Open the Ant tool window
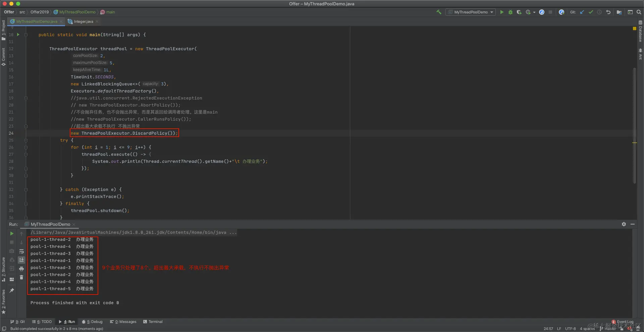This screenshot has height=332, width=644. tap(640, 54)
